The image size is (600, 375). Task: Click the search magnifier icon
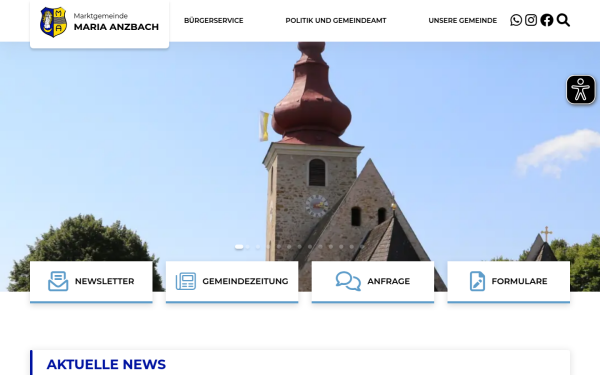(x=563, y=20)
